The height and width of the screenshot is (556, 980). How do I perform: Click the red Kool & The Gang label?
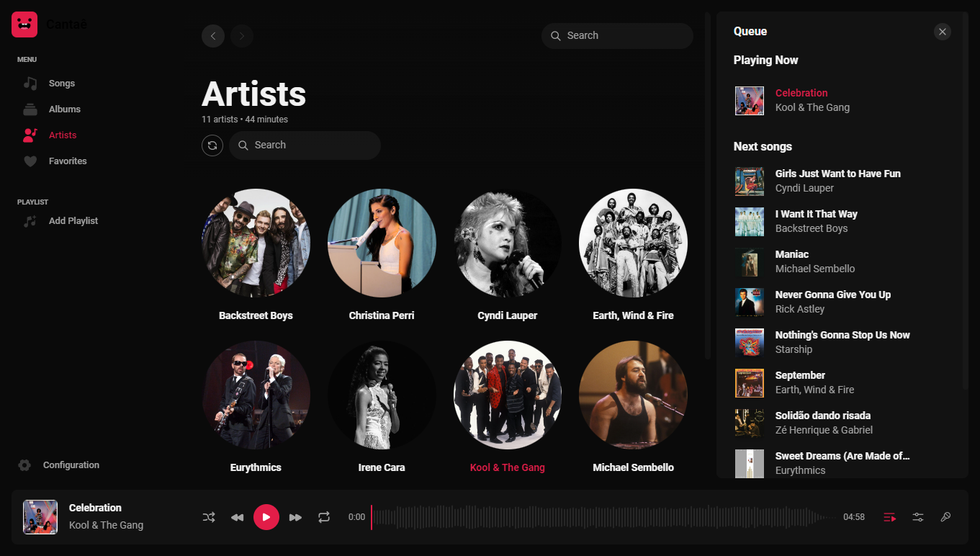point(508,467)
